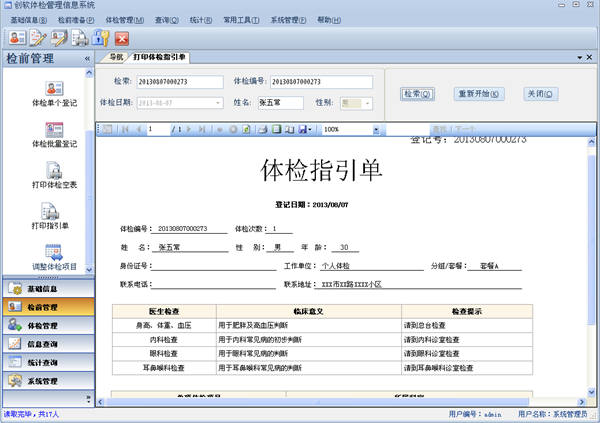600x423 pixels.
Task: Open page setup icon in report toolbar
Action: click(290, 129)
